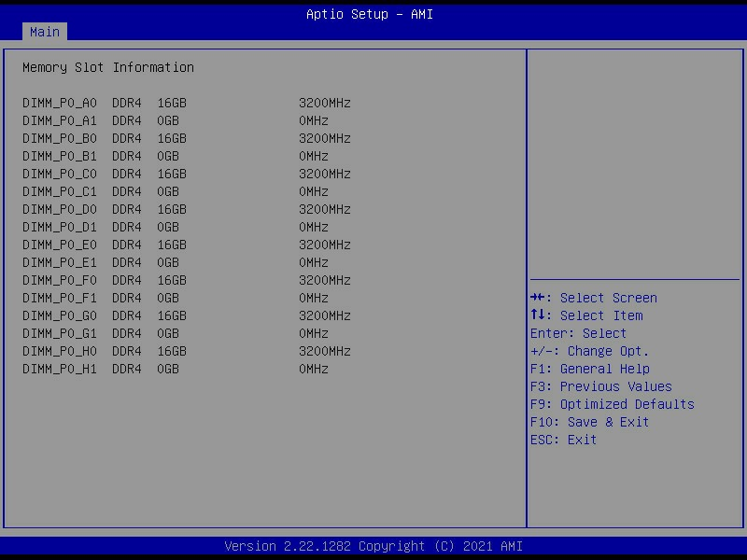
Task: Click the 3200MHz value for DIMM_P0_E0
Action: [x=325, y=245]
